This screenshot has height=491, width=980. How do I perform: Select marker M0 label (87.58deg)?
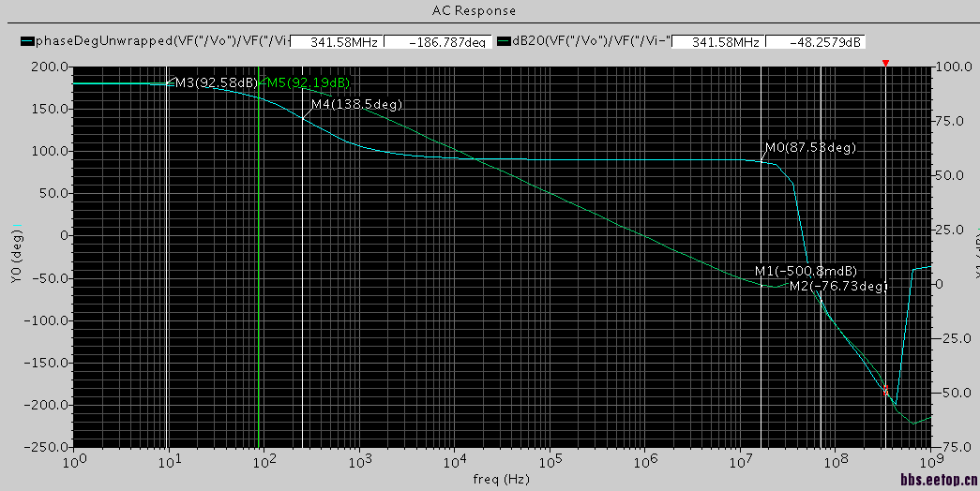pyautogui.click(x=810, y=147)
